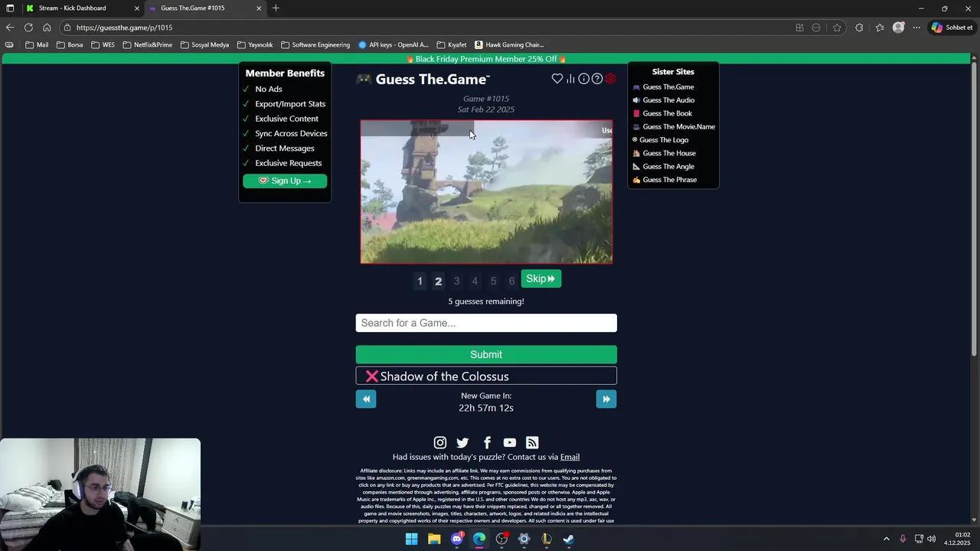
Task: Open the Facebook social icon
Action: pos(487,442)
